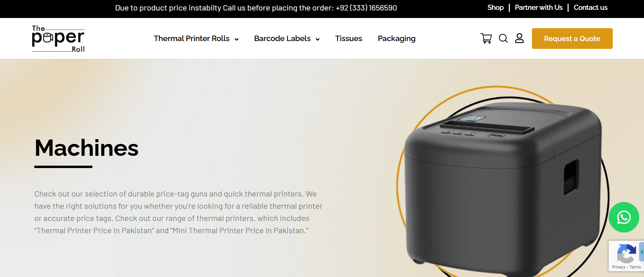Open the Shop link in top bar
The width and height of the screenshot is (644, 277).
point(495,7)
